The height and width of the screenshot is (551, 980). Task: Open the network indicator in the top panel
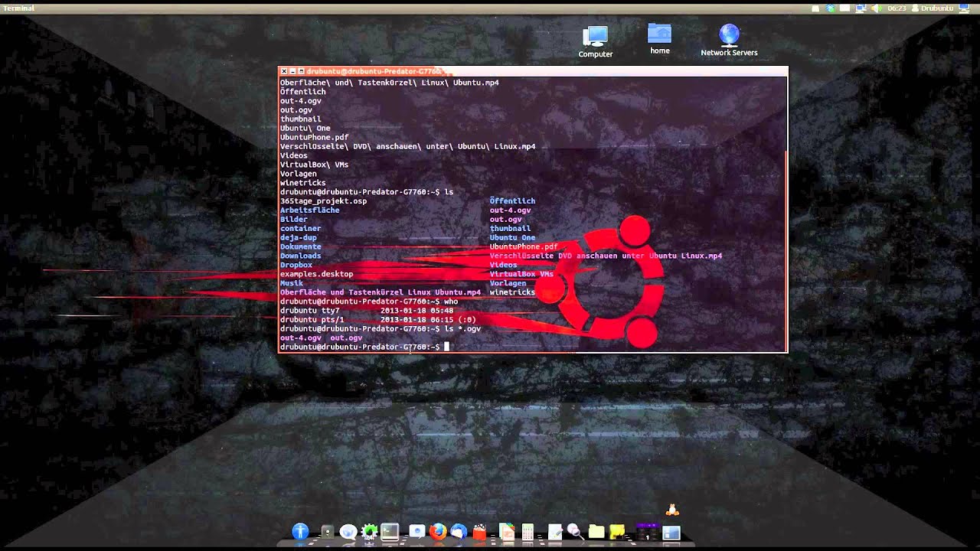click(x=861, y=8)
